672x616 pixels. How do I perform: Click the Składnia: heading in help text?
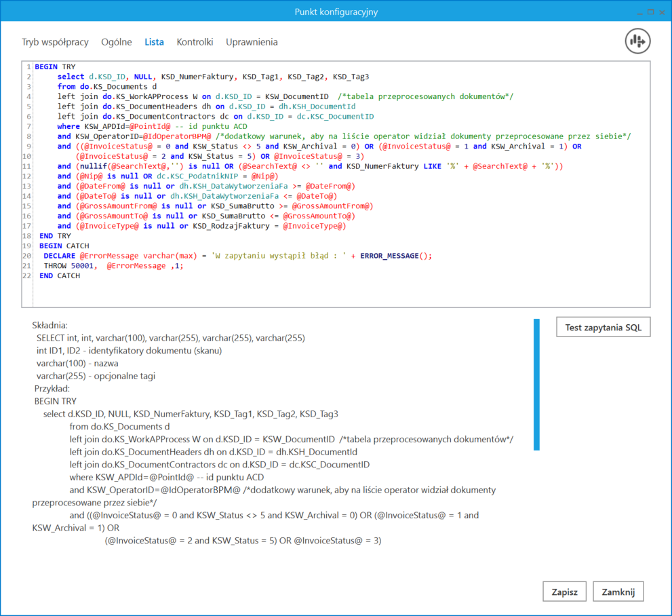point(50,326)
